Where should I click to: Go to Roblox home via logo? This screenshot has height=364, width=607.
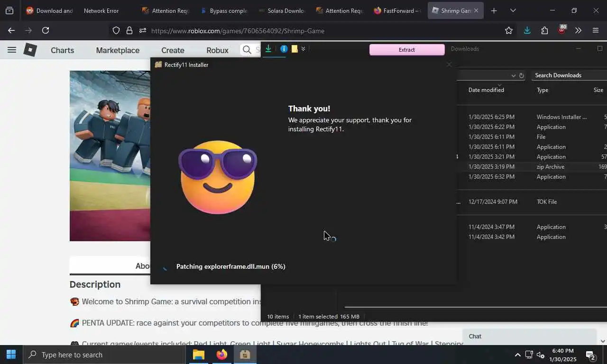pos(30,50)
